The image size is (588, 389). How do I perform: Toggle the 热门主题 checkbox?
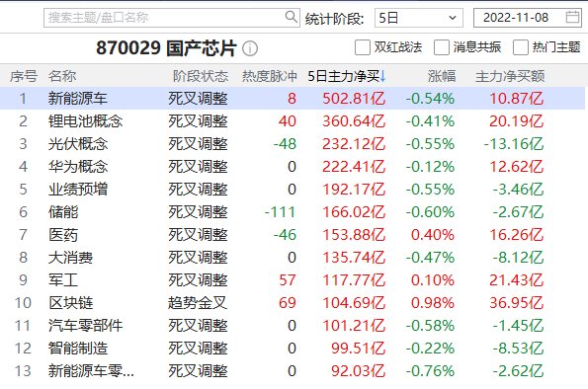(521, 47)
